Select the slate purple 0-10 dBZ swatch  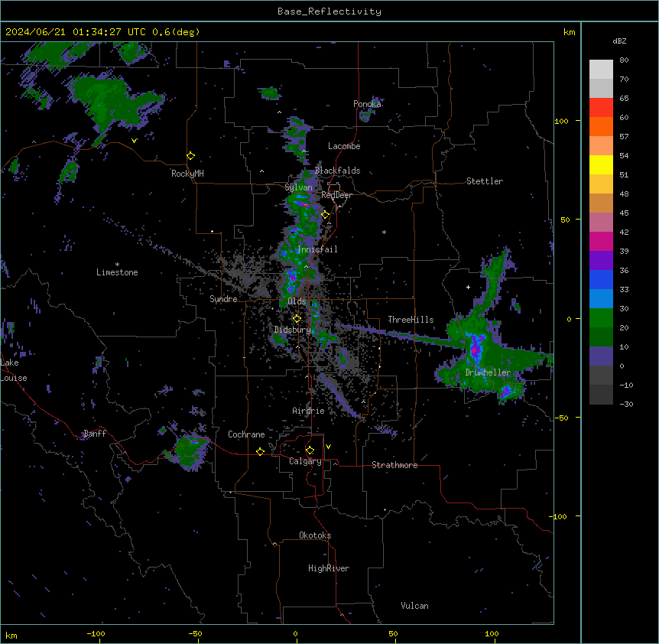601,356
